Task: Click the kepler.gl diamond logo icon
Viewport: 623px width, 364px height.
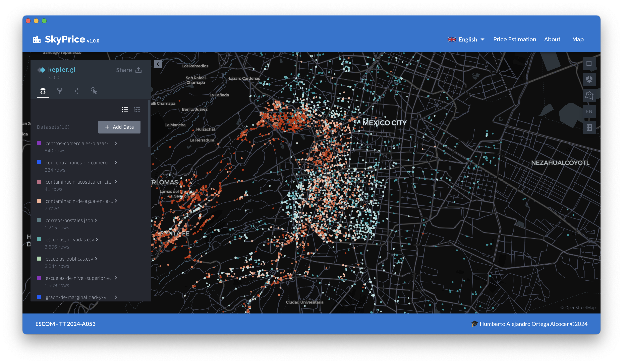Action: tap(41, 70)
